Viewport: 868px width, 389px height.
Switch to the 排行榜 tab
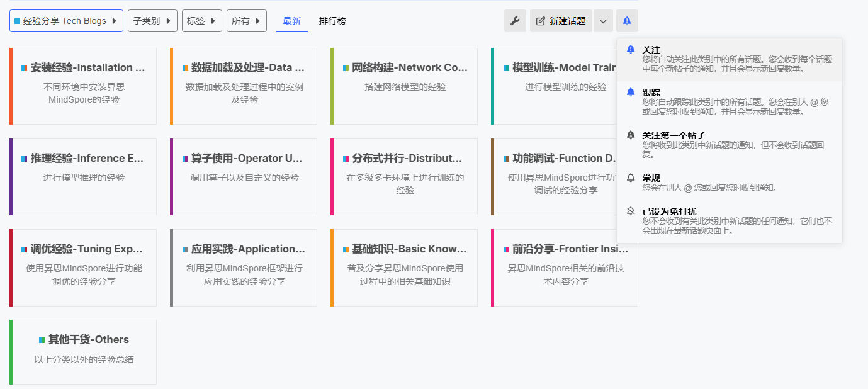click(332, 21)
